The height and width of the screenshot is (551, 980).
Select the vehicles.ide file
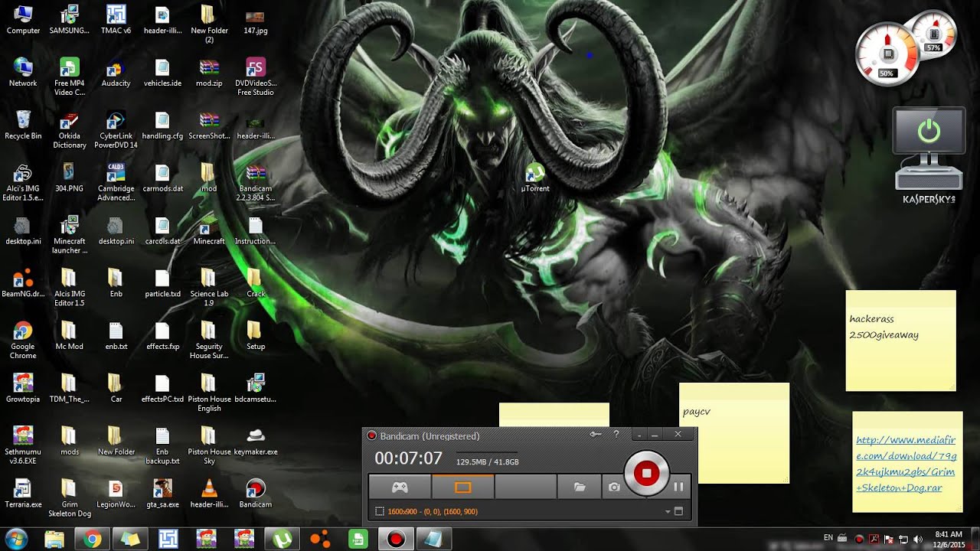click(162, 73)
